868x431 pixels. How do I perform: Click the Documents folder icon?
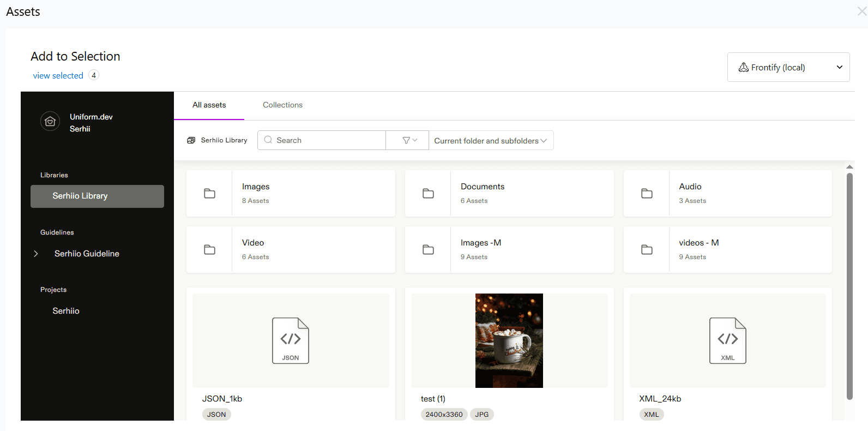pos(428,194)
